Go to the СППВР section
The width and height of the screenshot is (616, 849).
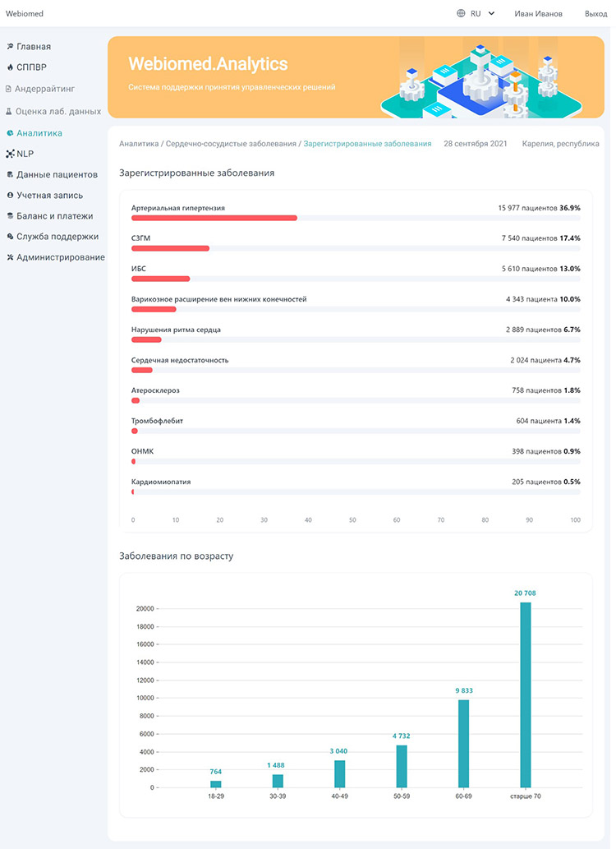31,67
